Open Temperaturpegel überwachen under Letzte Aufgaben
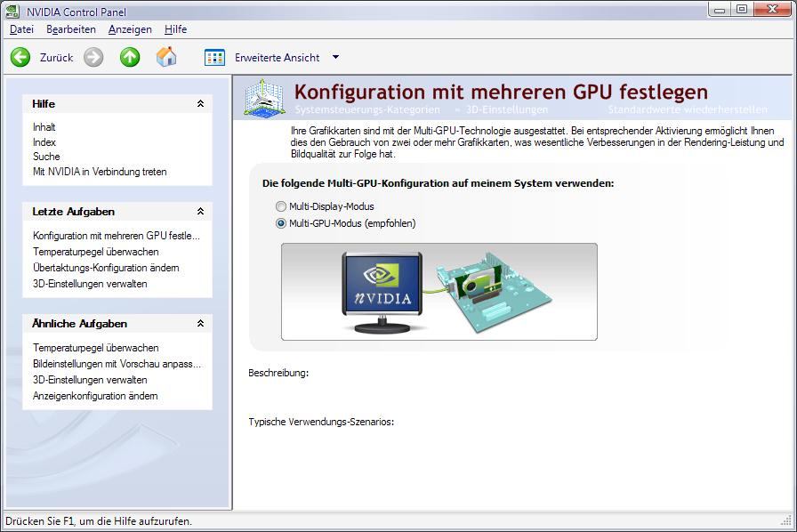The image size is (797, 532). click(95, 252)
